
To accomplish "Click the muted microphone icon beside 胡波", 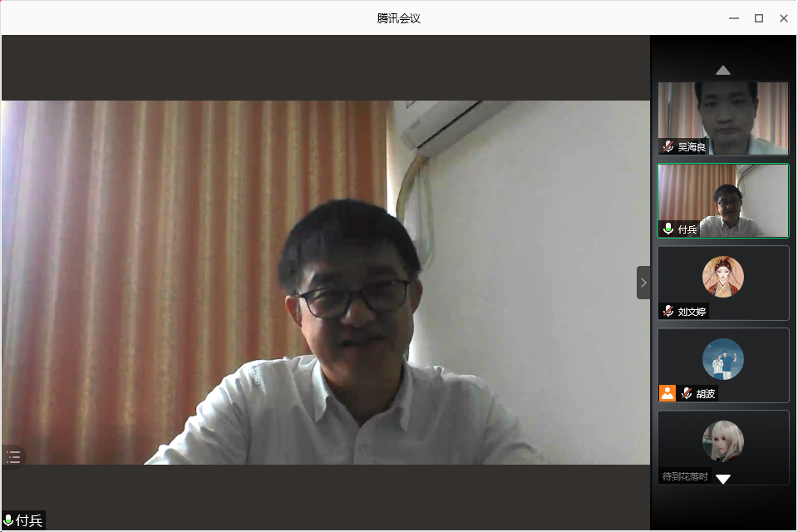I will click(687, 394).
